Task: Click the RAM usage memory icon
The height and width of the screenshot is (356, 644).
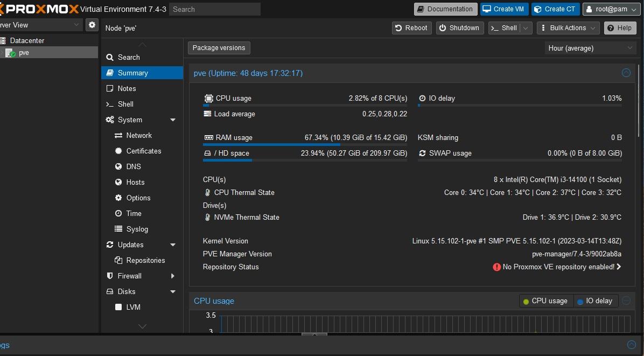Action: (x=208, y=137)
